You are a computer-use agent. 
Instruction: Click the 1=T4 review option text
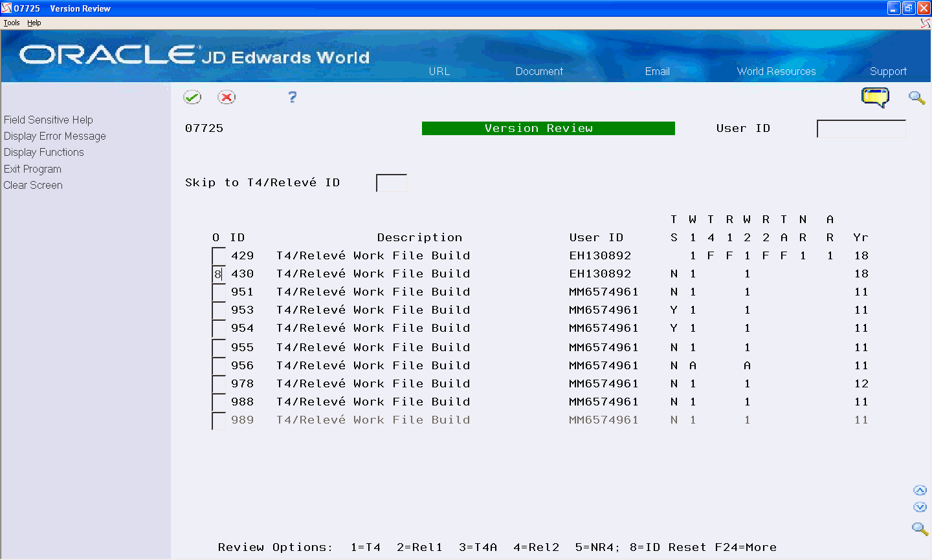coord(366,547)
